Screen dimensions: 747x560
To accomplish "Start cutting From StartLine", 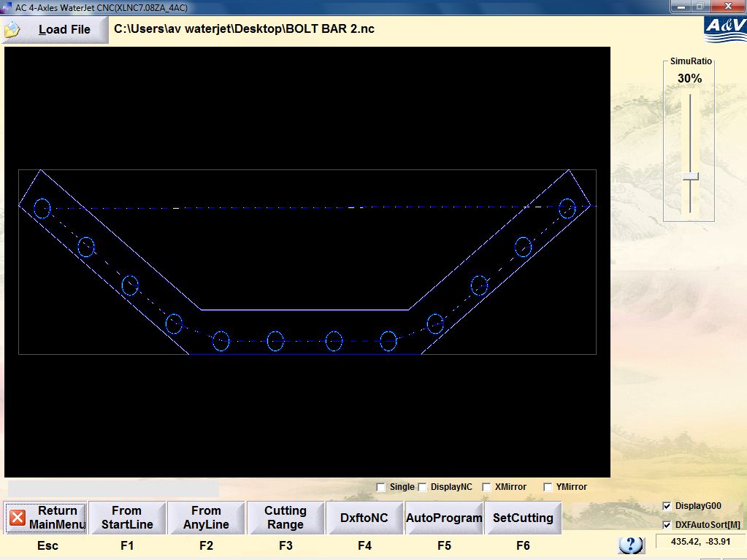I will 127,518.
